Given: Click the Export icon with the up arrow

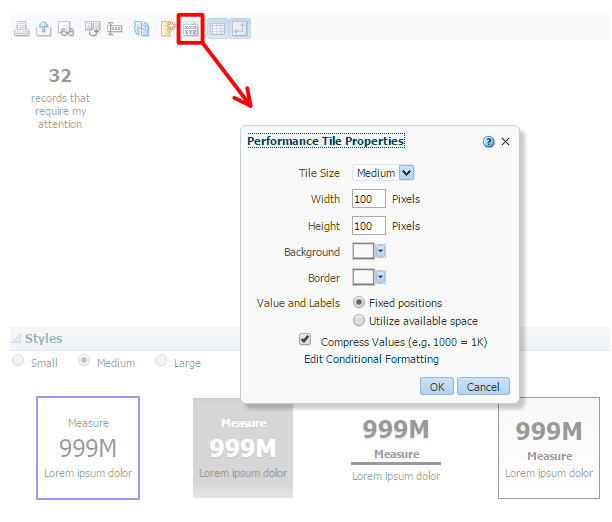Looking at the screenshot, I should (x=44, y=29).
